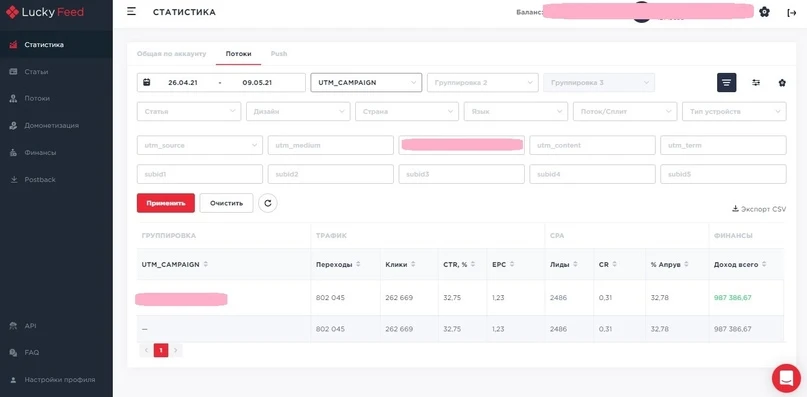807x397 pixels.
Task: Sort by EPC column
Action: 512,264
